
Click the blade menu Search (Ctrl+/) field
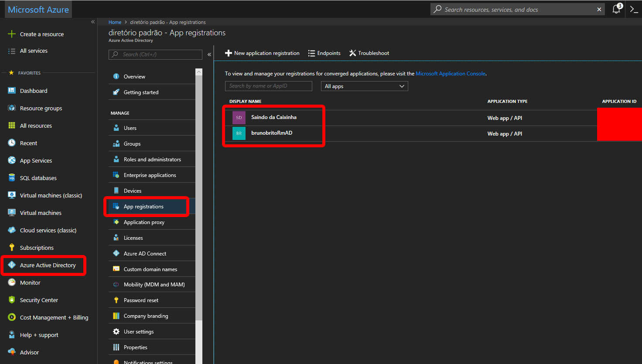point(155,54)
